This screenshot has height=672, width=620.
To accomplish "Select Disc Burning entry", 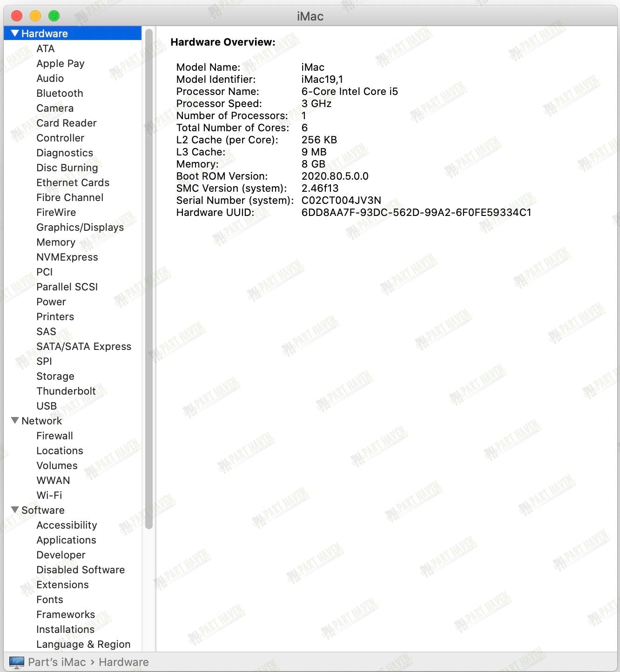I will pyautogui.click(x=67, y=168).
